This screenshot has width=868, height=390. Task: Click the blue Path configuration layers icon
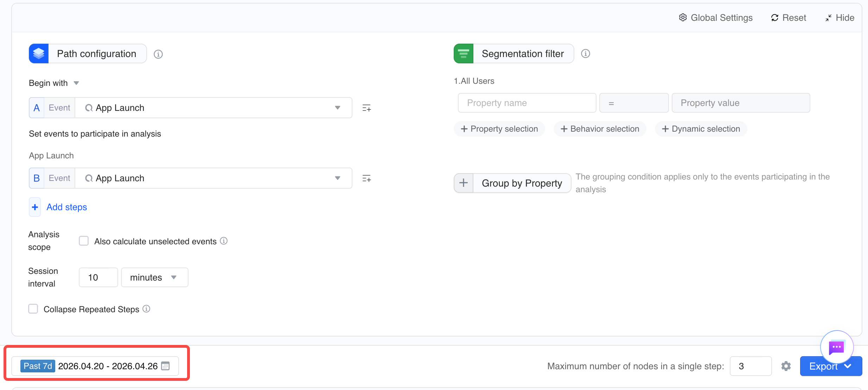point(39,54)
